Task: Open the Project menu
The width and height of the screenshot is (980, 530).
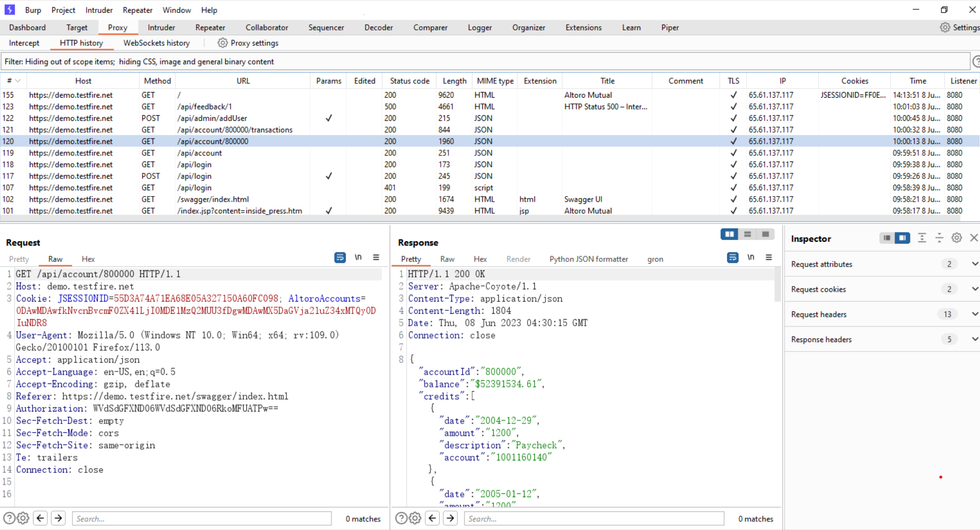Action: click(63, 10)
